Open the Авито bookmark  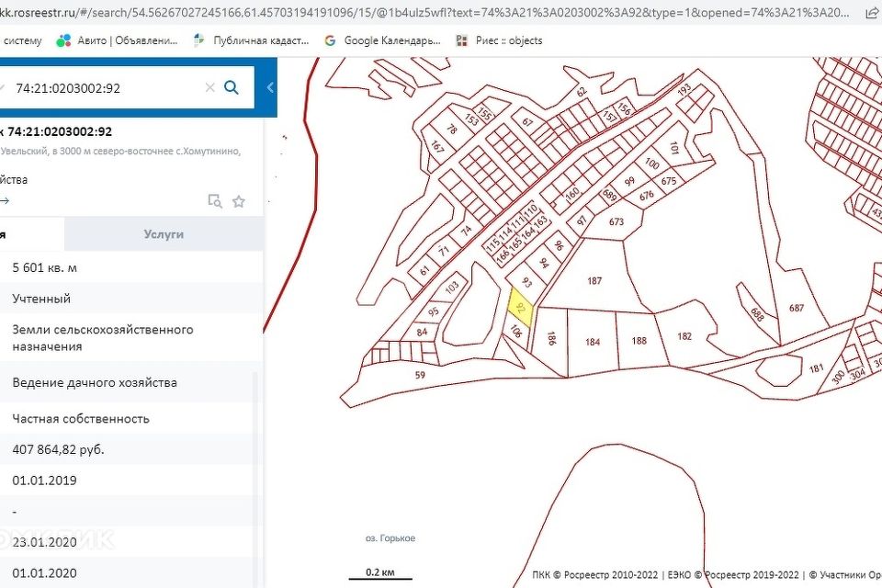pyautogui.click(x=118, y=40)
